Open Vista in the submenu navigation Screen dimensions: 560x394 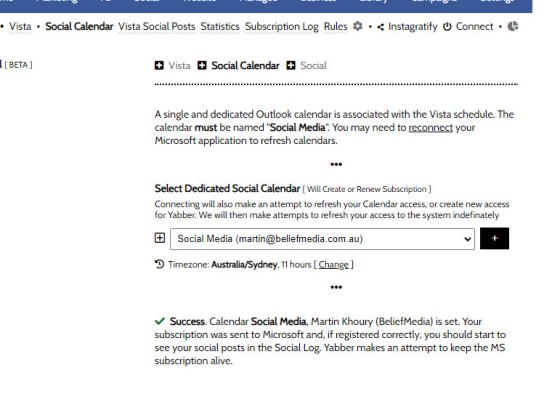point(20,26)
